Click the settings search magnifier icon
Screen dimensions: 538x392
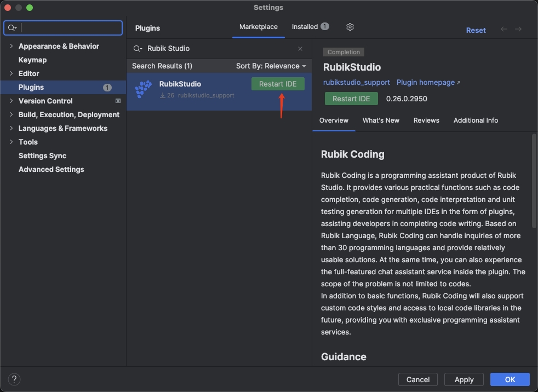pyautogui.click(x=12, y=28)
